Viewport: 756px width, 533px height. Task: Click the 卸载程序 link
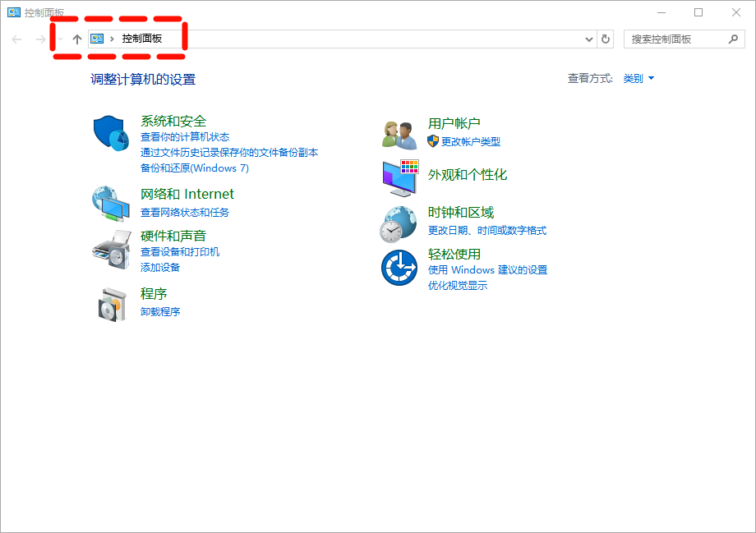tap(160, 311)
